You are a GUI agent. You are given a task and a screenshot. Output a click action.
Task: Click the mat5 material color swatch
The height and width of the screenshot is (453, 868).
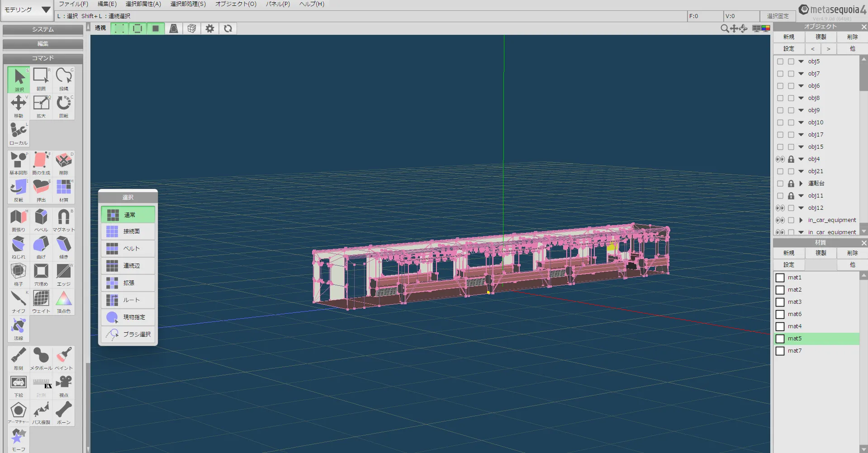click(x=780, y=339)
